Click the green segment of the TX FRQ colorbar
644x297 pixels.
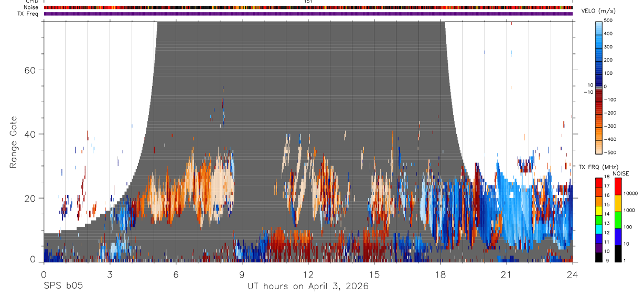(598, 219)
